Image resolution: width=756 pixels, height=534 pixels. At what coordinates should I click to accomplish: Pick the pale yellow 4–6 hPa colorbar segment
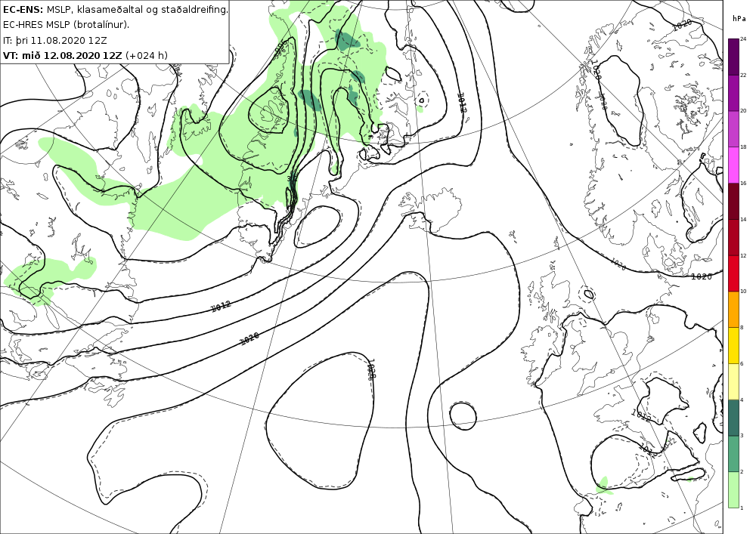(733, 381)
